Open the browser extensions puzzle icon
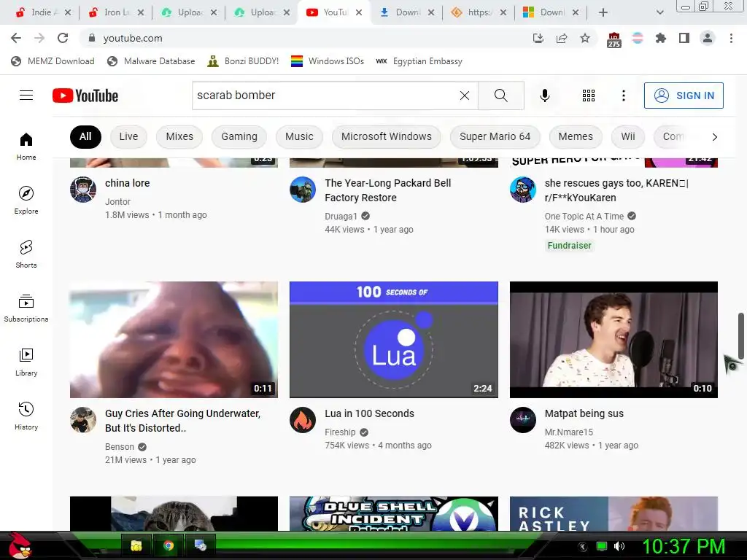 pos(661,38)
